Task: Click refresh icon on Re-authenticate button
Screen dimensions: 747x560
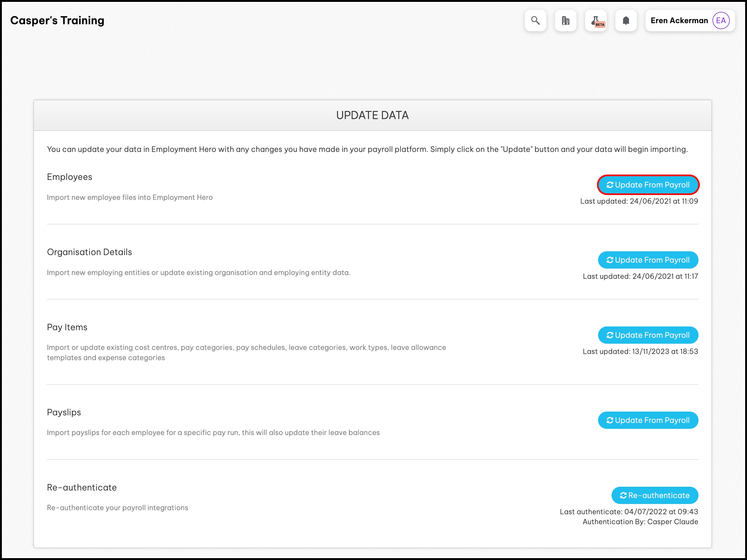Action: [x=623, y=496]
